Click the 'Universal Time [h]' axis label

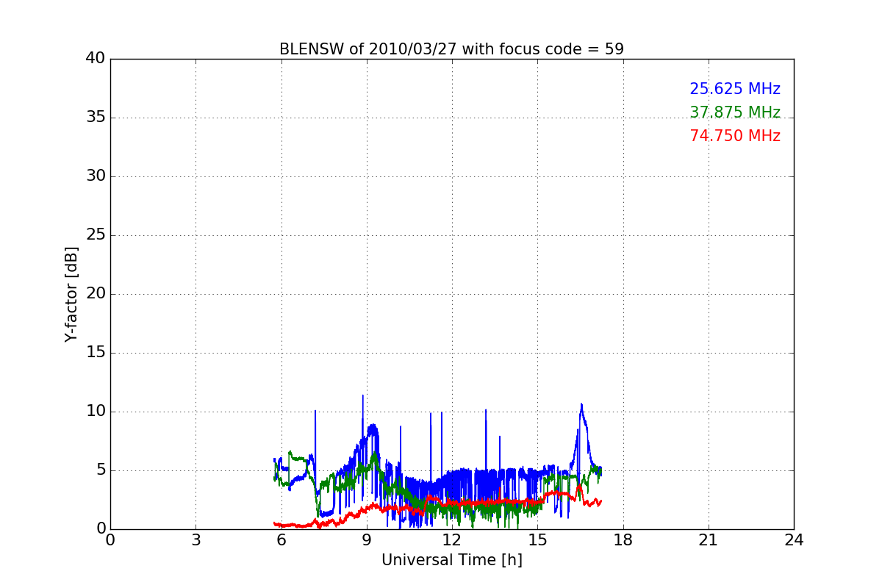(x=451, y=560)
